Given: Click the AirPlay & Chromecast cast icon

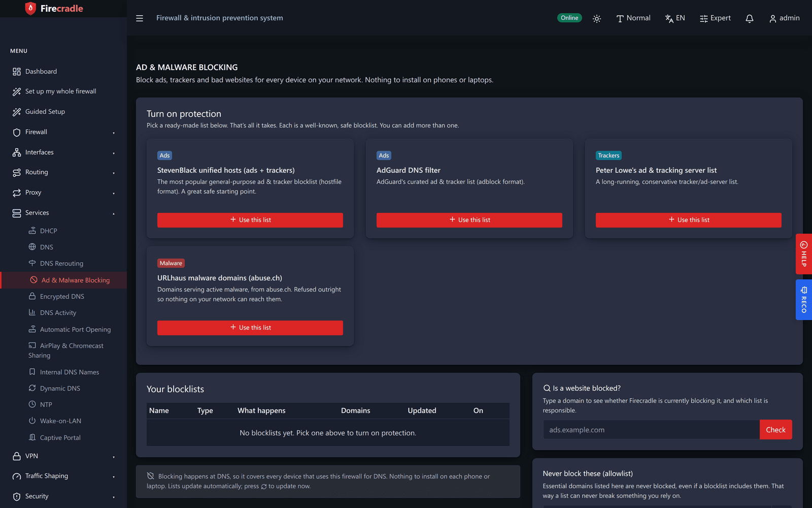Looking at the screenshot, I should pos(32,345).
